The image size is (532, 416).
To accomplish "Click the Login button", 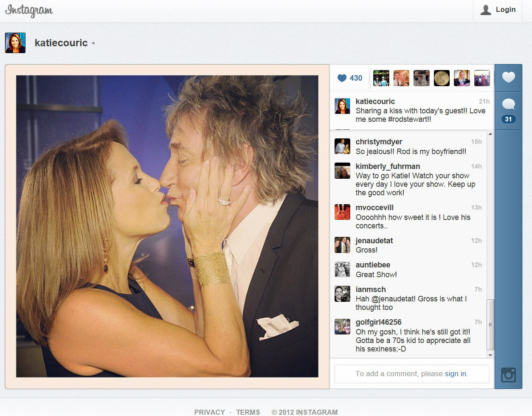I will coord(498,10).
